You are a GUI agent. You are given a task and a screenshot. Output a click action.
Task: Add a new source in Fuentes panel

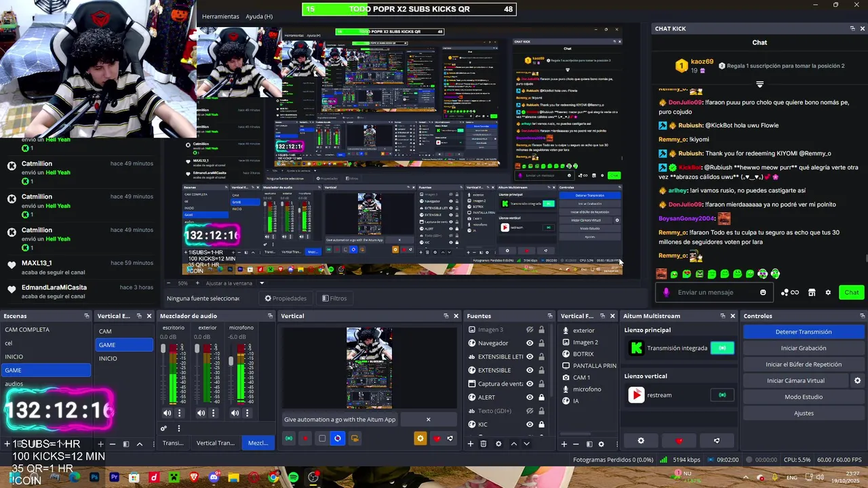point(471,444)
